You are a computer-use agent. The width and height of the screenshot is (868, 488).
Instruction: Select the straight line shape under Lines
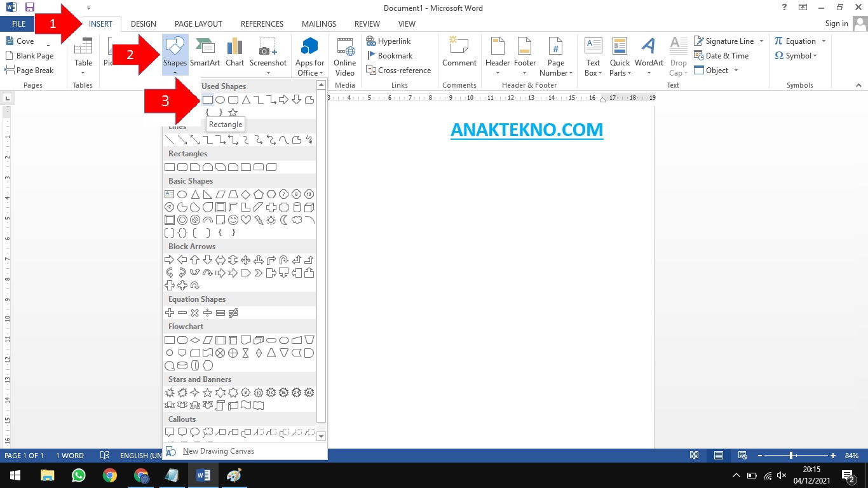(170, 140)
